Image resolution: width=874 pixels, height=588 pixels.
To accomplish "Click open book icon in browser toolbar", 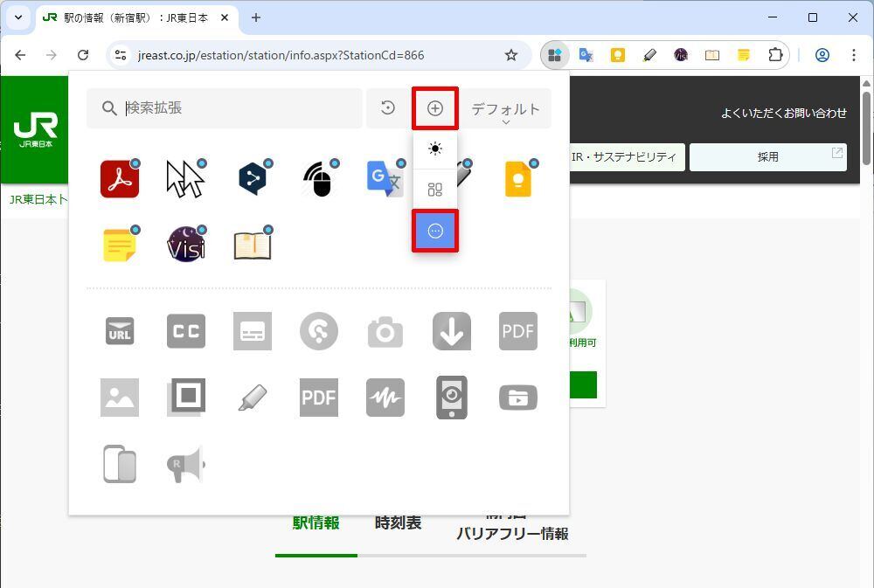I will [x=711, y=55].
